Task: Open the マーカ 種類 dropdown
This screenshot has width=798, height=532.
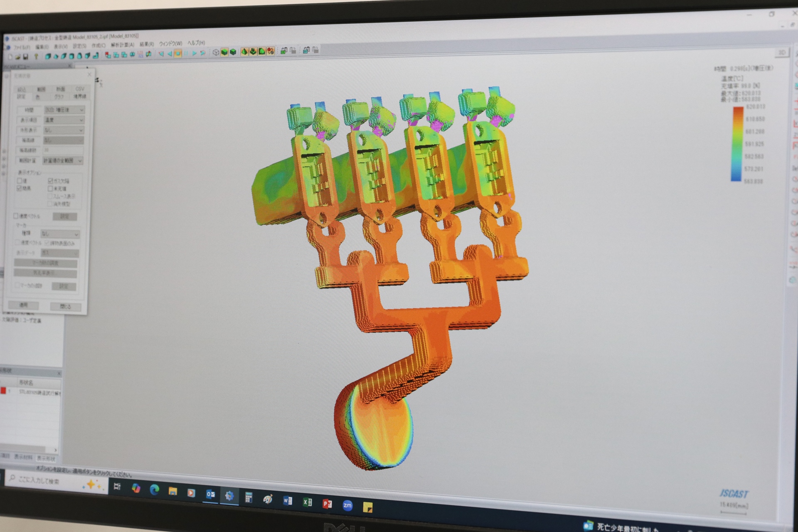Action: point(60,234)
